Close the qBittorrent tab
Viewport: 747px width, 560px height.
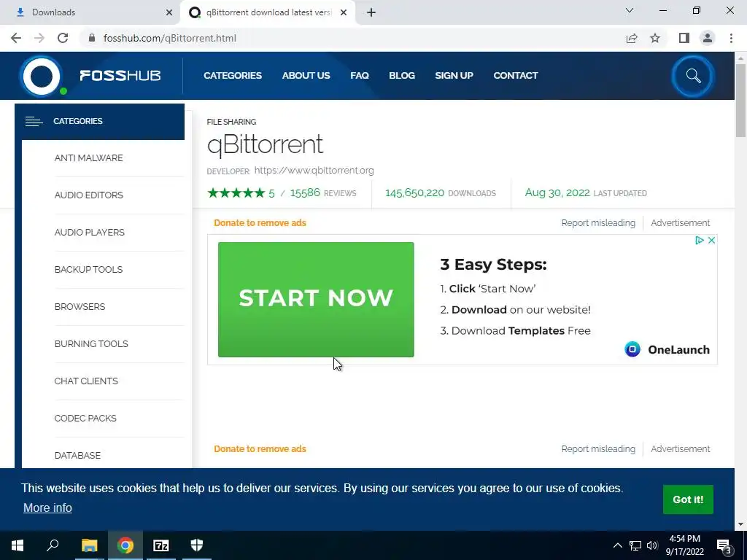(344, 12)
